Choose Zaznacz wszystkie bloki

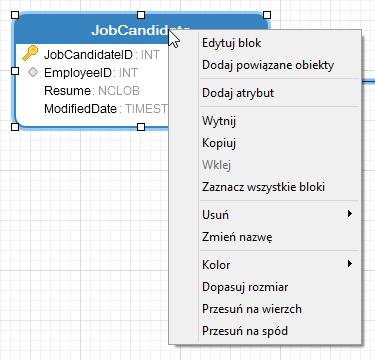[x=265, y=187]
